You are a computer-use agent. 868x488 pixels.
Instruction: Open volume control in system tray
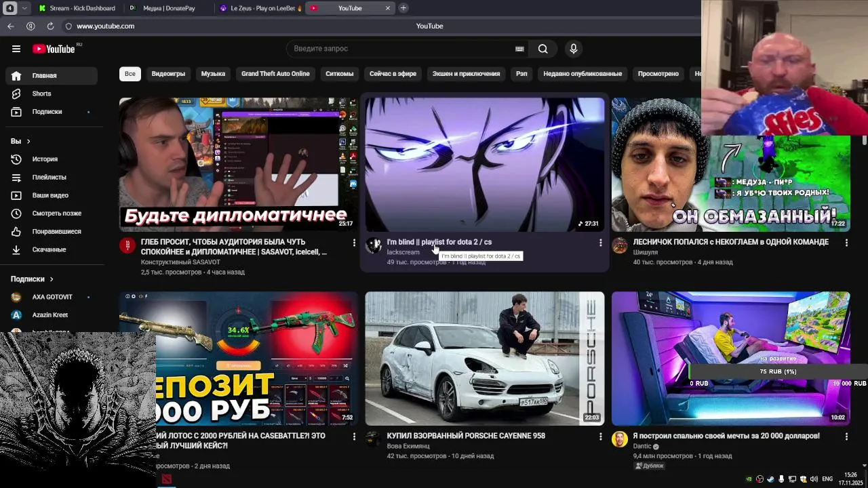coord(814,479)
